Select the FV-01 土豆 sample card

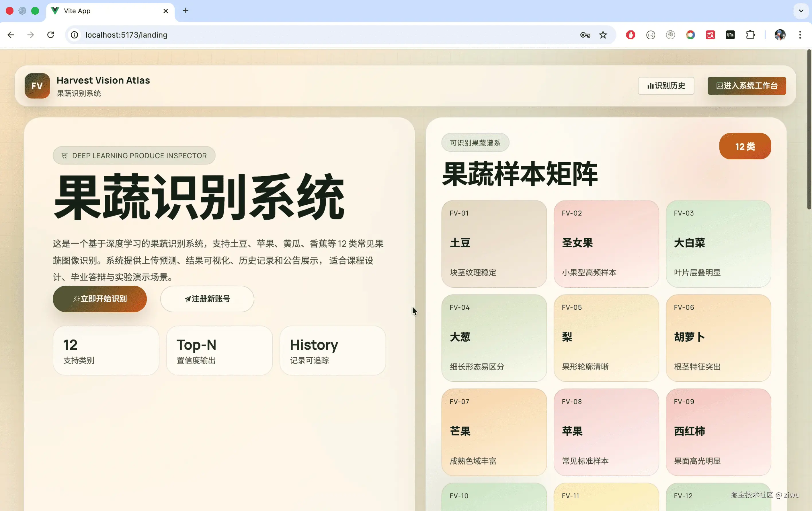(493, 244)
